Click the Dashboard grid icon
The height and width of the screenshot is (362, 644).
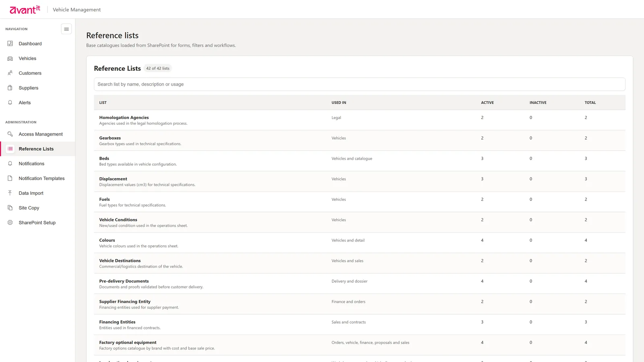[x=10, y=43]
